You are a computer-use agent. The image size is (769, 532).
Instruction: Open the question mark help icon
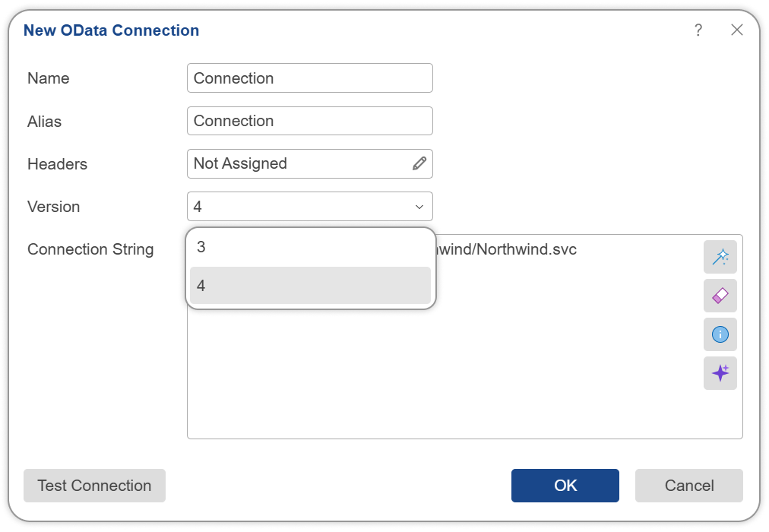pyautogui.click(x=698, y=30)
